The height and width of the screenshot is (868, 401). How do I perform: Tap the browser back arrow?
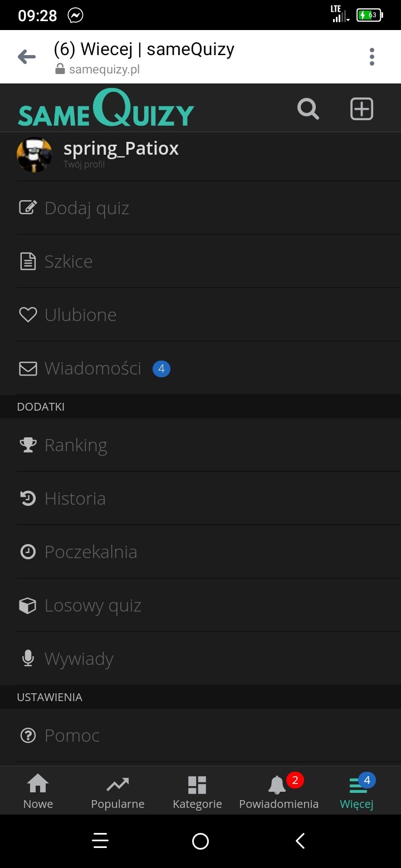pyautogui.click(x=27, y=57)
